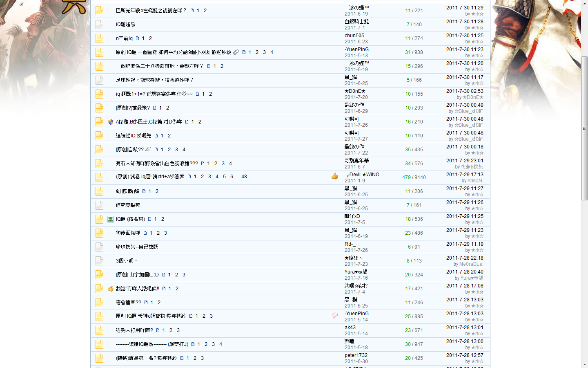
Task: Go to page 2 of '到 底 點 解'
Action: pos(157,191)
